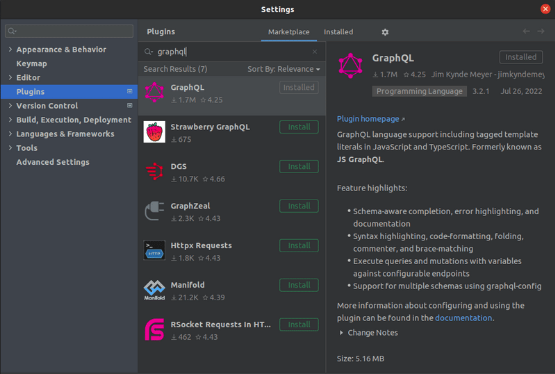Select the GraphZeal plugin title
555x374 pixels.
pyautogui.click(x=190, y=206)
